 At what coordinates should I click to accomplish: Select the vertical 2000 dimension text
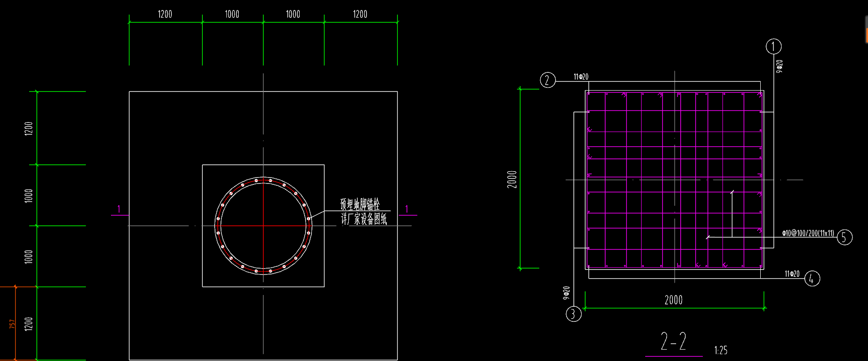click(x=512, y=179)
